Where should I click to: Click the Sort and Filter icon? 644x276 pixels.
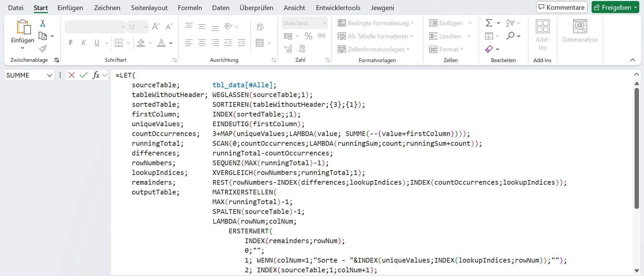510,23
